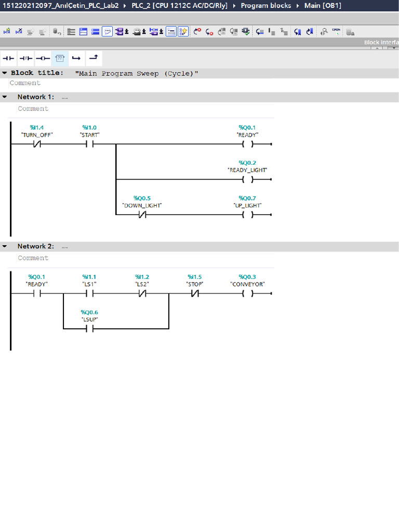Click the Go to previous bookmark icon

coord(310,32)
